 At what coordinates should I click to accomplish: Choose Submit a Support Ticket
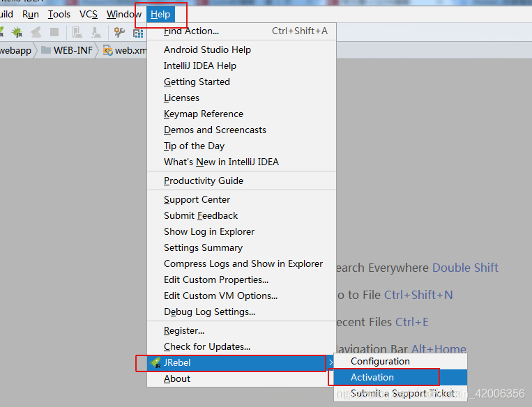pyautogui.click(x=401, y=394)
